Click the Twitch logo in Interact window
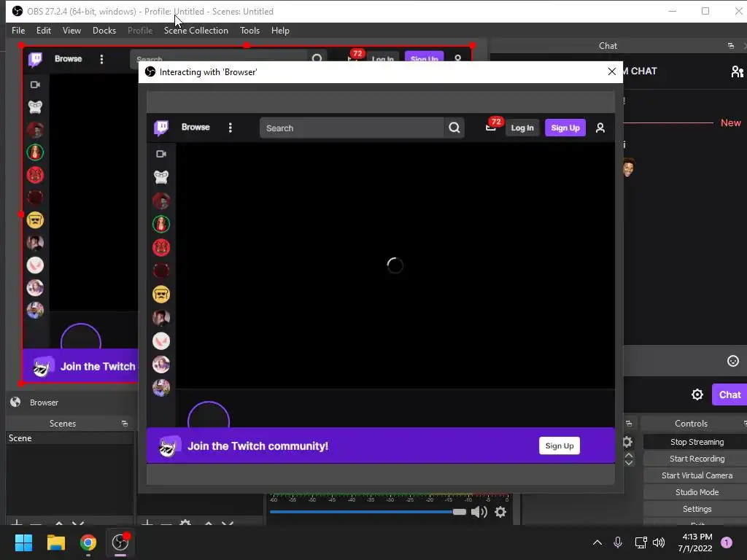This screenshot has height=560, width=747. tap(161, 128)
